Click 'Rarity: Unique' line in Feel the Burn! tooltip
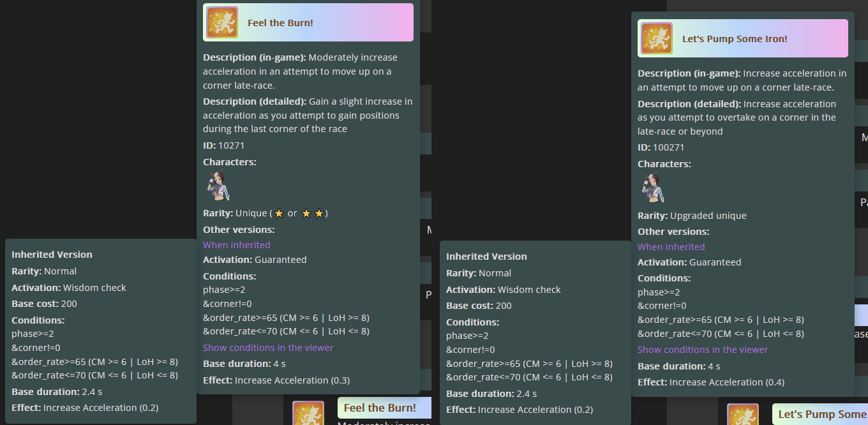 click(266, 213)
